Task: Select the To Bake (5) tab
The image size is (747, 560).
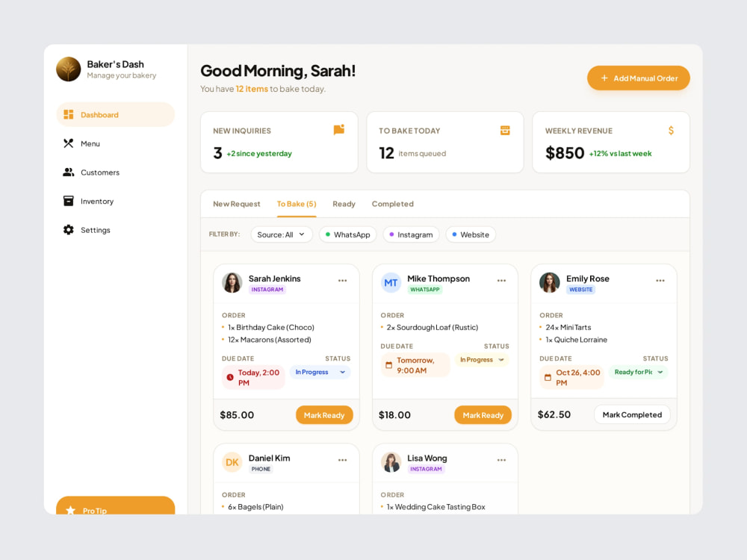Action: 297,204
